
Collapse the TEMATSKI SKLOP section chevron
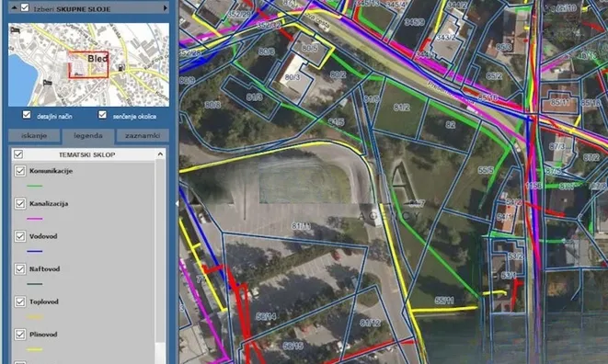[x=160, y=154]
